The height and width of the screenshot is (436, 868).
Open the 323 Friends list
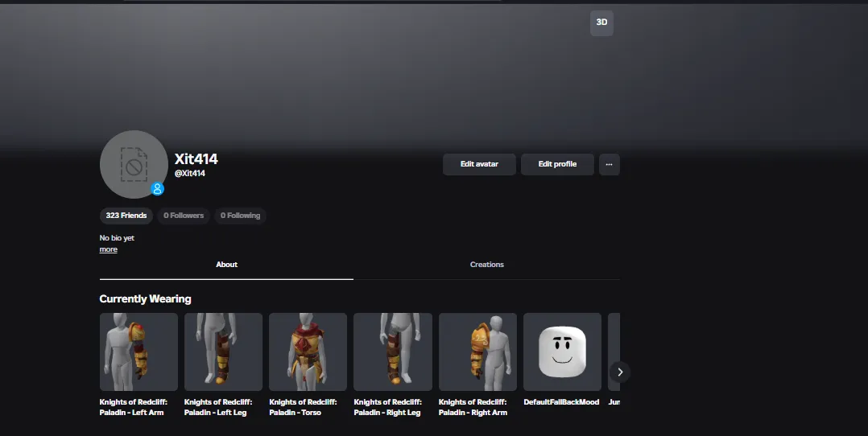(x=126, y=216)
